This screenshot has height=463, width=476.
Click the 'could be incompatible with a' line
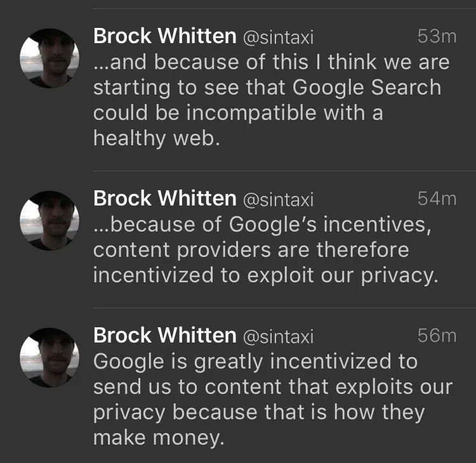(x=237, y=112)
